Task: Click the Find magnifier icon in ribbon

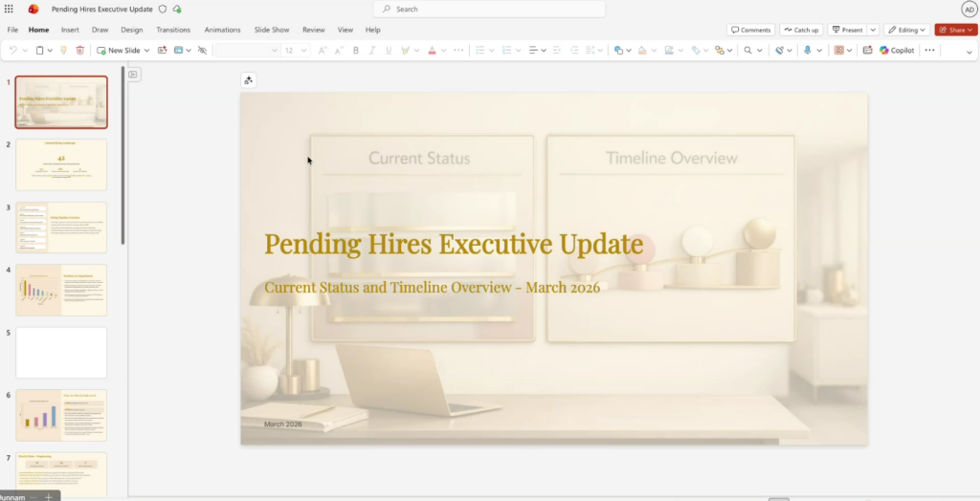Action: coord(747,50)
